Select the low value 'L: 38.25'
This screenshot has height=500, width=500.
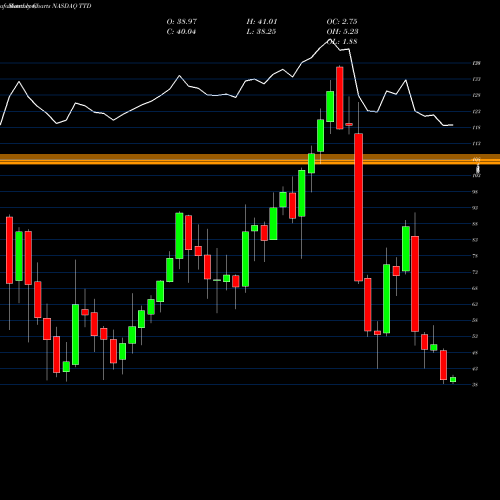point(261,32)
